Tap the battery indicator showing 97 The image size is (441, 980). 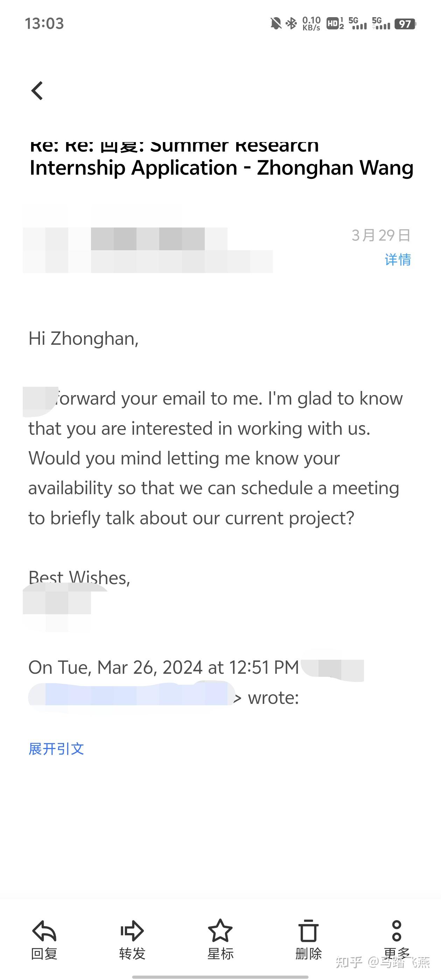pyautogui.click(x=405, y=24)
